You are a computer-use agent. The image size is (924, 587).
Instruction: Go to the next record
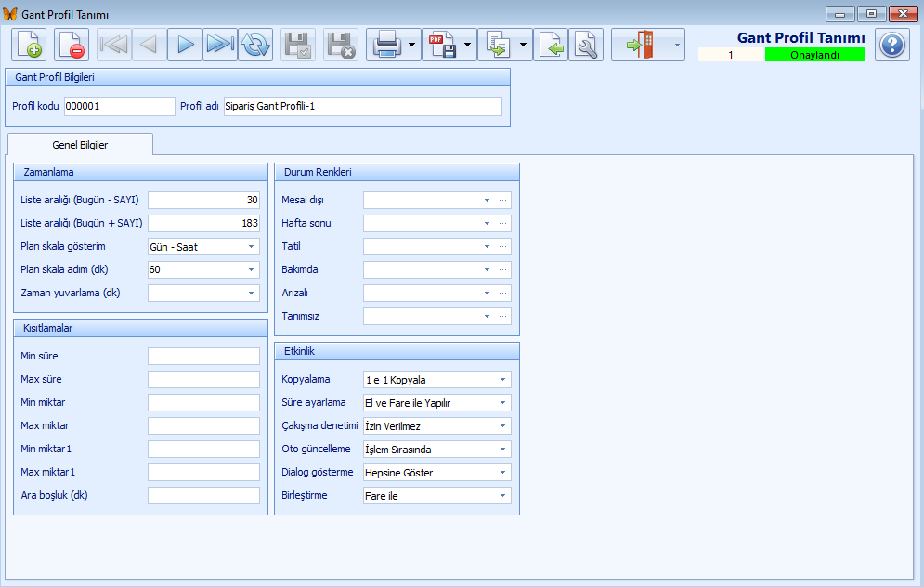185,45
